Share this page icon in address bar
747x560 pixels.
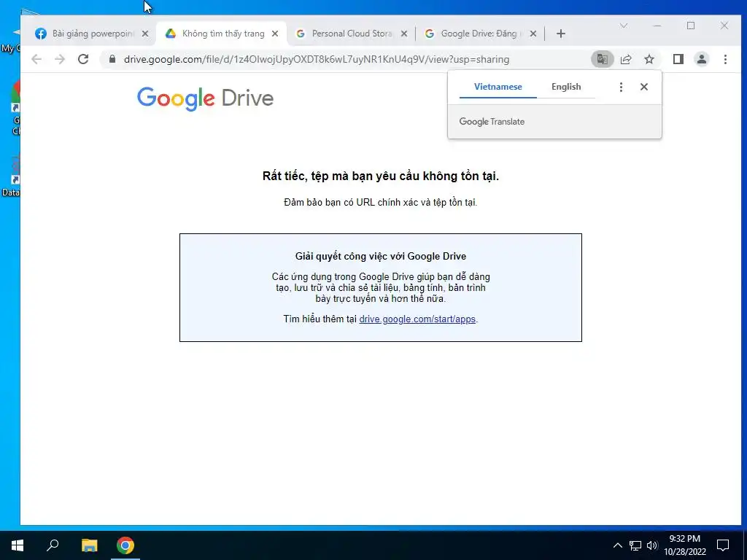626,59
